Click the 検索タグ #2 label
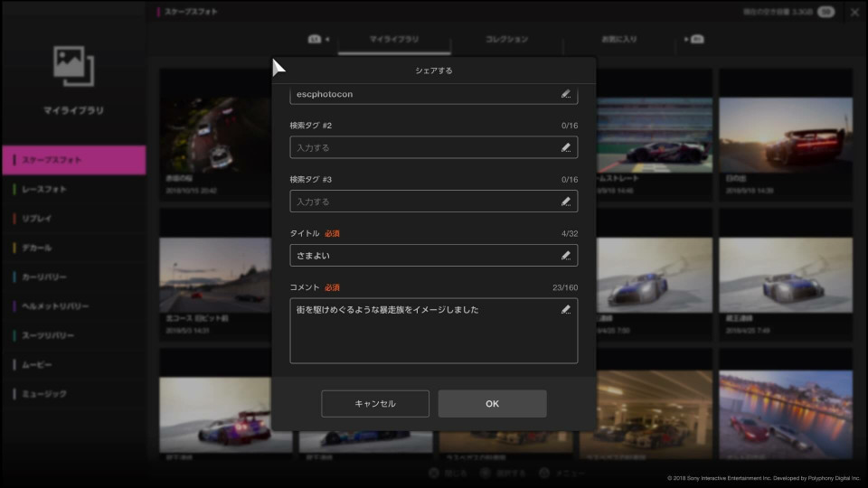868x488 pixels. coord(310,126)
